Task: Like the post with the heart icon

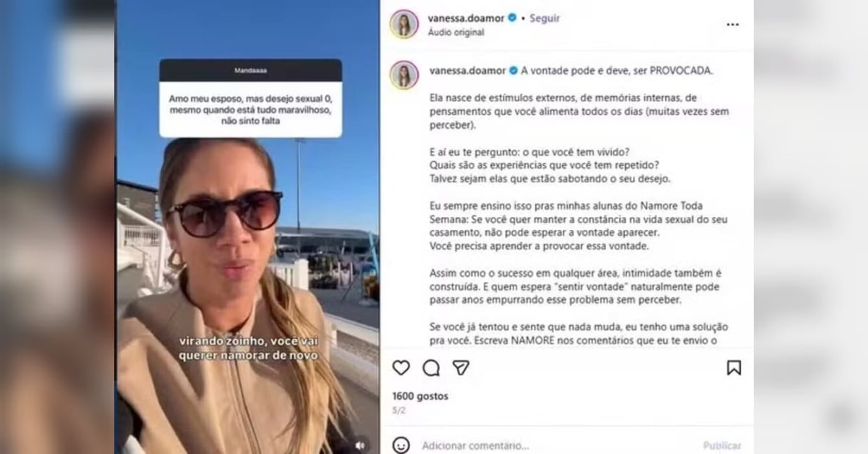Action: pos(401,368)
